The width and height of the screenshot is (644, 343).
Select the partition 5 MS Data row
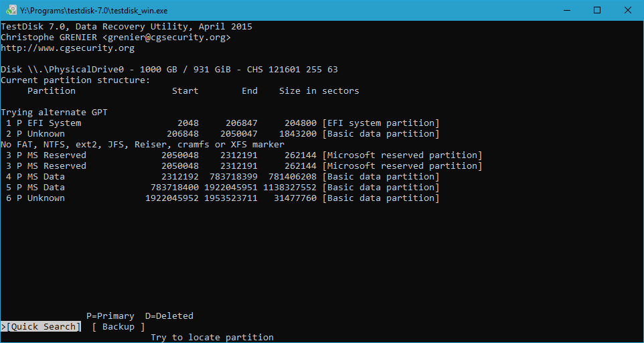[221, 188]
